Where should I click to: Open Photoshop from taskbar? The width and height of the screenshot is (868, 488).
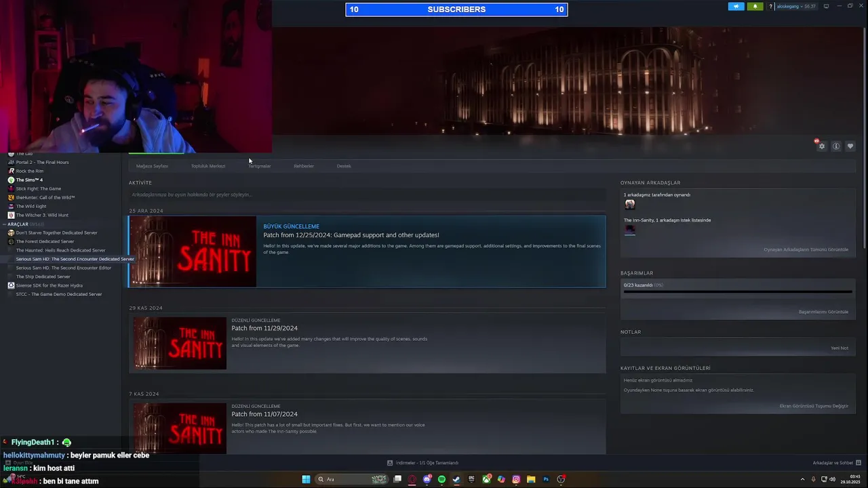click(x=546, y=479)
